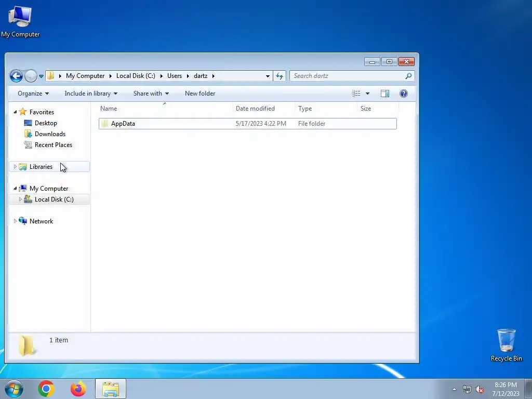Collapse the My Computer node
The height and width of the screenshot is (399, 532).
(x=15, y=188)
